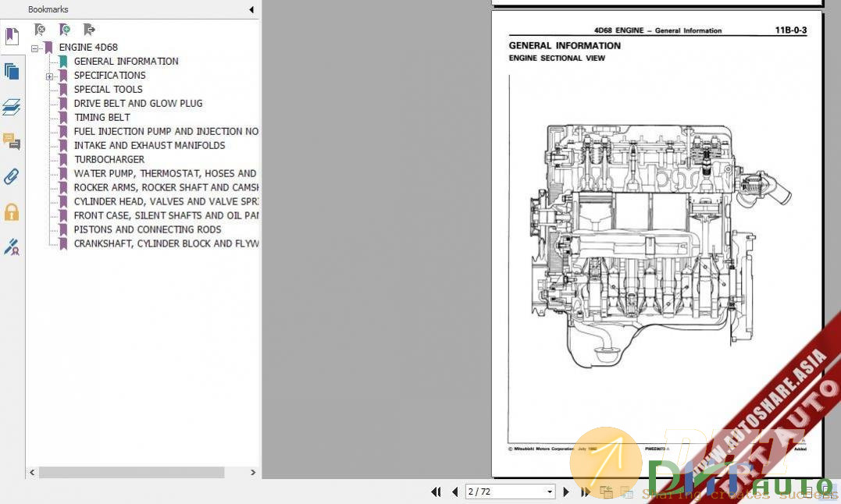Viewport: 841px width, 504px height.
Task: Open the SPECIFICATIONS bookmark
Action: tap(109, 75)
